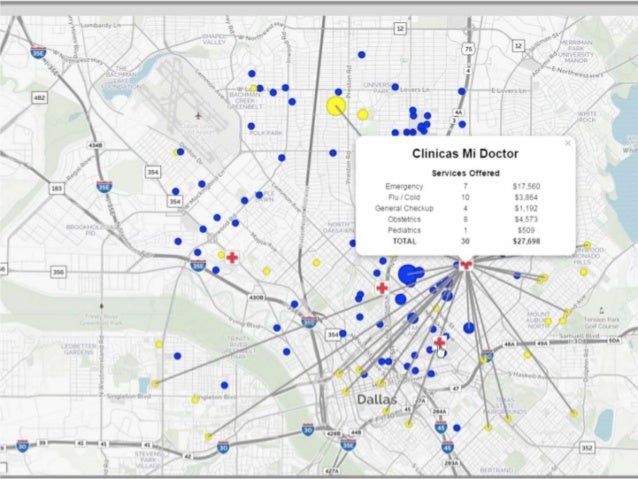This screenshot has height=479, width=638.
Task: Select the route 356 shield
Action: click(x=58, y=272)
